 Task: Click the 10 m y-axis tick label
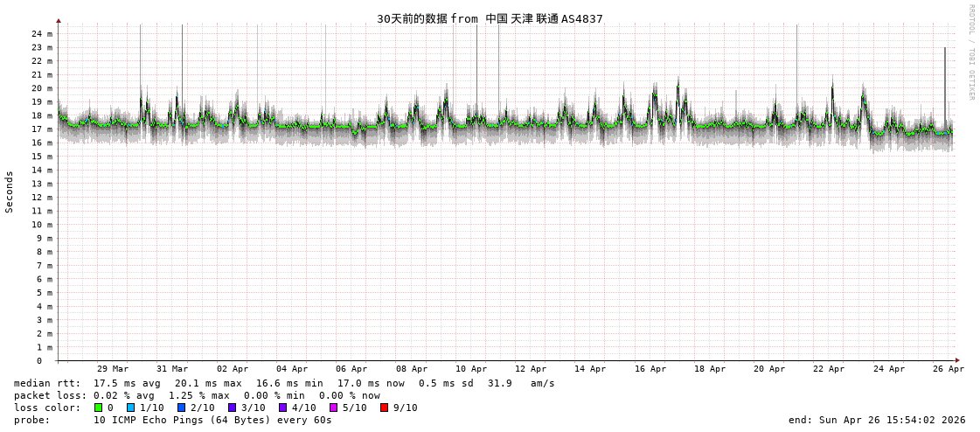tap(42, 225)
